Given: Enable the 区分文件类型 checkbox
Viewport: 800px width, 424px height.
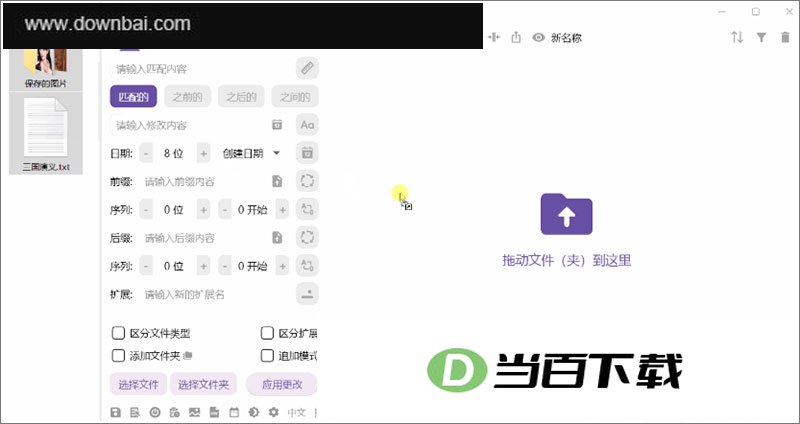Looking at the screenshot, I should coord(118,333).
